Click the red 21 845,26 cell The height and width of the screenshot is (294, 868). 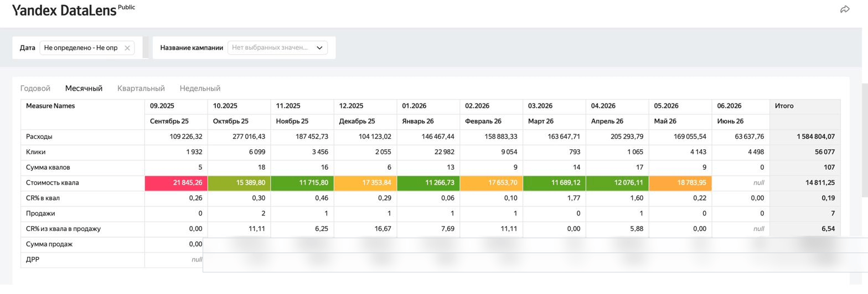tap(176, 183)
